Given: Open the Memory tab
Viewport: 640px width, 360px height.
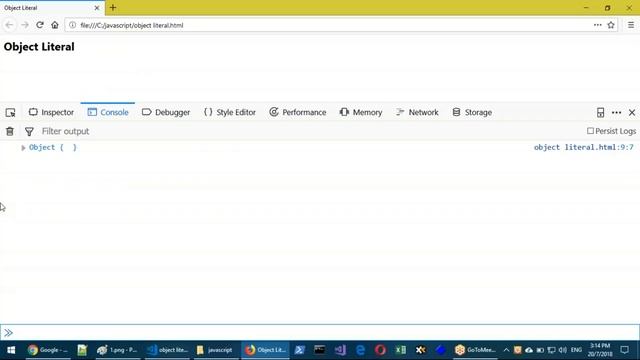Looking at the screenshot, I should point(361,112).
